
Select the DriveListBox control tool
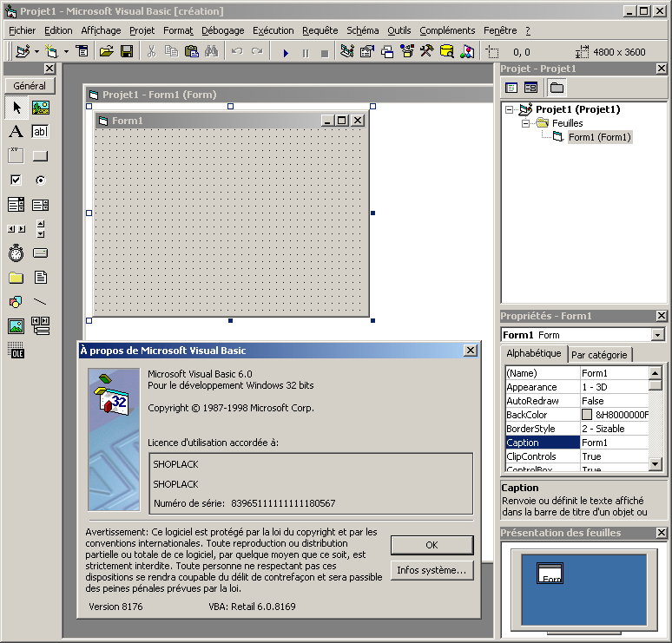pos(41,253)
